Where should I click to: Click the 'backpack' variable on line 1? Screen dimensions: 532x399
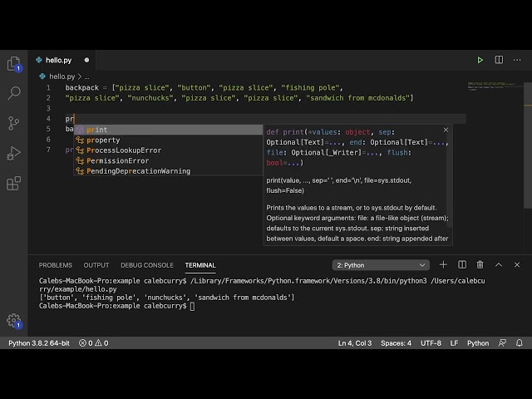(82, 87)
